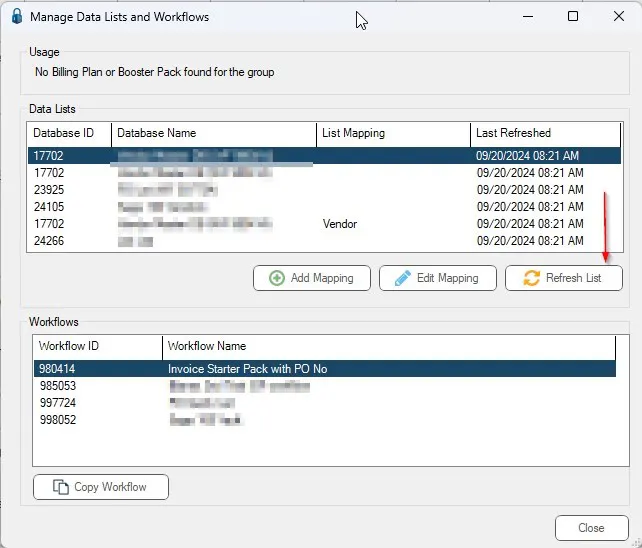Screen dimensions: 642x548
Task: Click the lock icon in title bar
Action: [17, 16]
